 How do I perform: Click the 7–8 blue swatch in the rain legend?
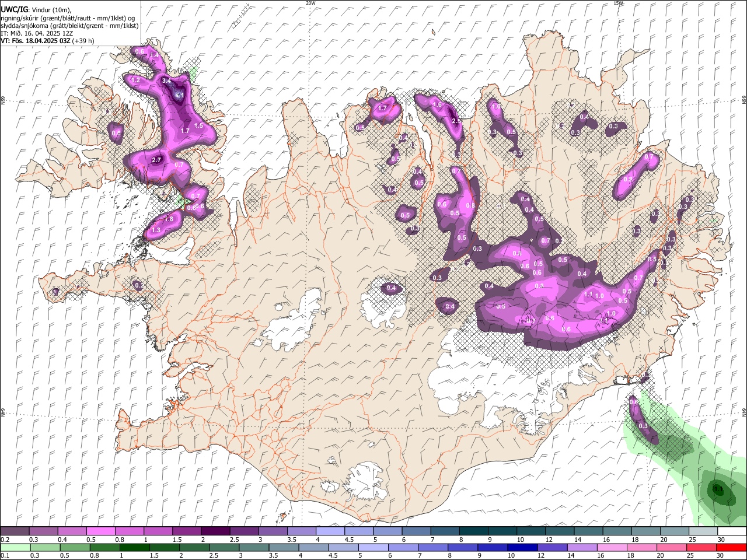pos(433,547)
